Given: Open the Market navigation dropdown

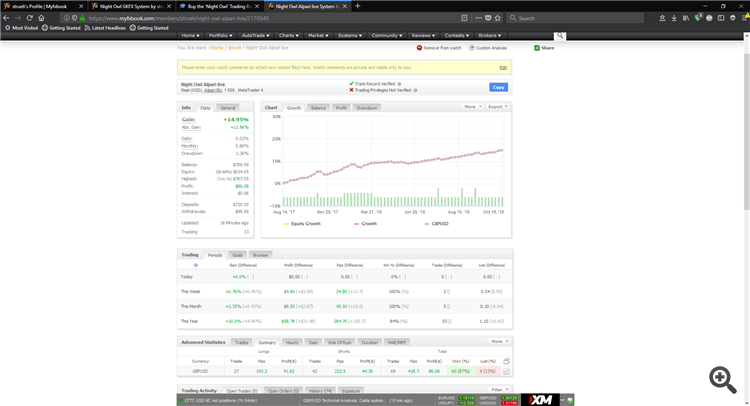Looking at the screenshot, I should (x=318, y=35).
